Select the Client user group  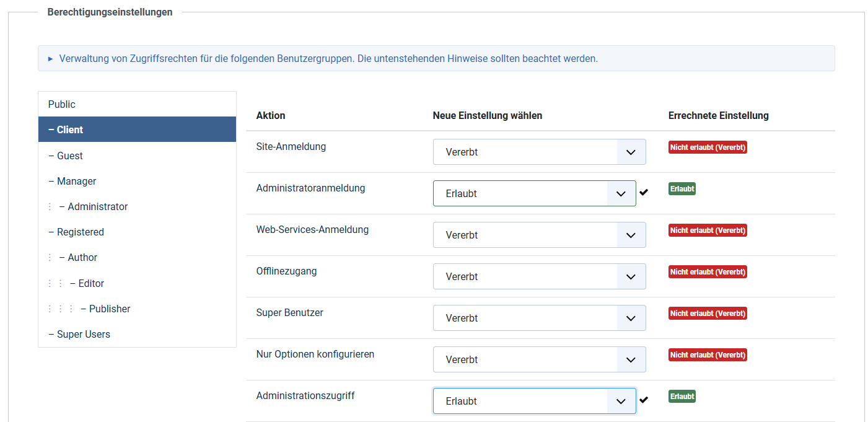pos(69,130)
